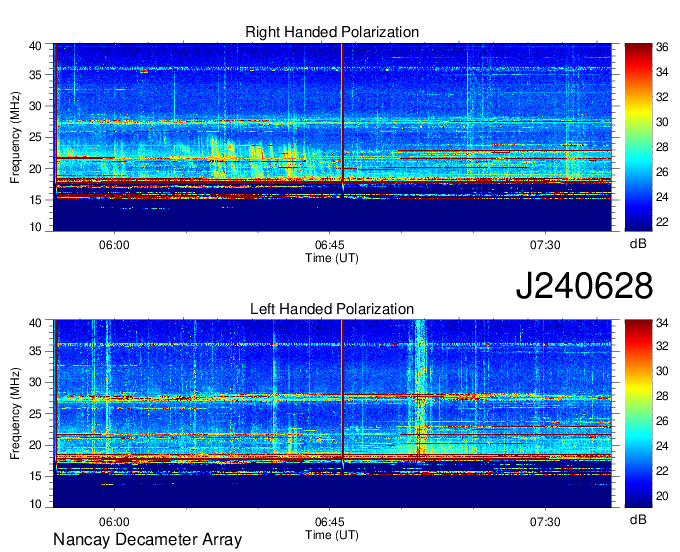Click the Time (UT) label under top plot
The height and width of the screenshot is (552, 680).
(x=332, y=258)
